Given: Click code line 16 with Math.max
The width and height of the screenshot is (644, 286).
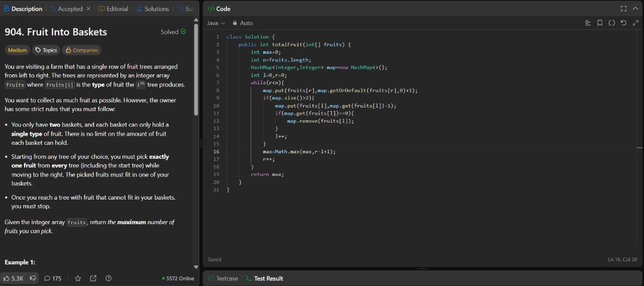Looking at the screenshot, I should click(x=299, y=152).
